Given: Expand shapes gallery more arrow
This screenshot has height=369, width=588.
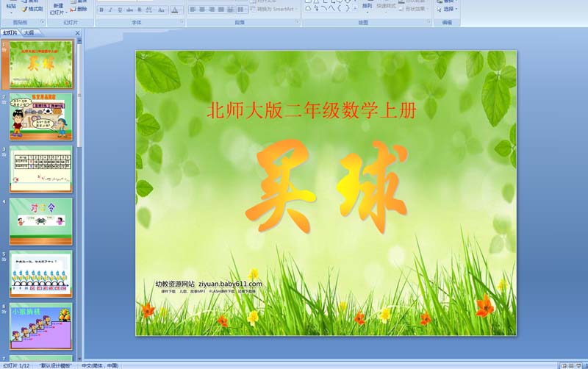Looking at the screenshot, I should pos(355,9).
